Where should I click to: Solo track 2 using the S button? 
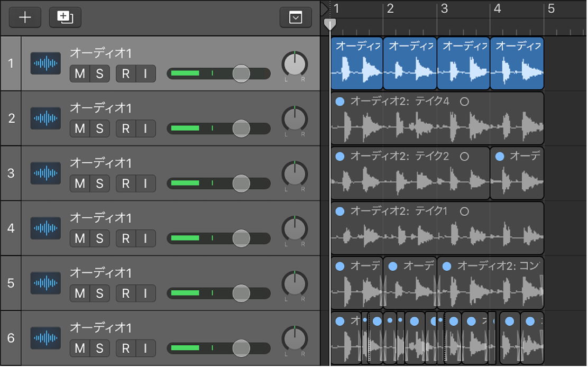tap(99, 129)
